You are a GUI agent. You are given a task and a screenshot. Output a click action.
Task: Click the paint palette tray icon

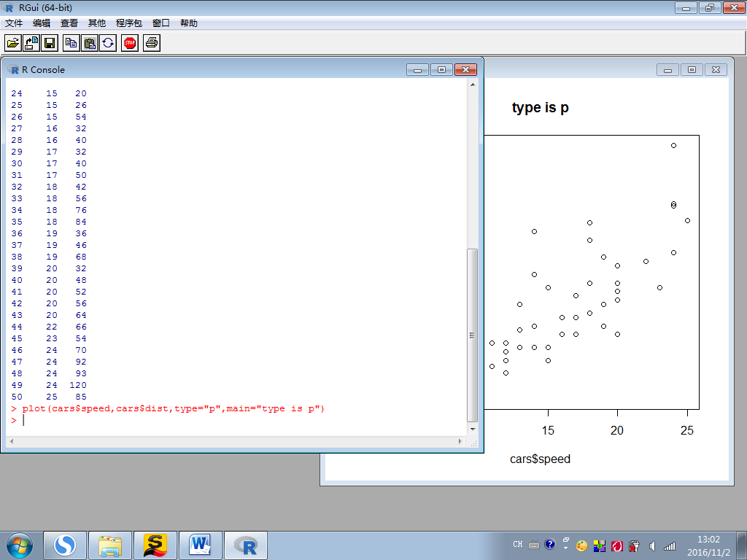(x=581, y=545)
